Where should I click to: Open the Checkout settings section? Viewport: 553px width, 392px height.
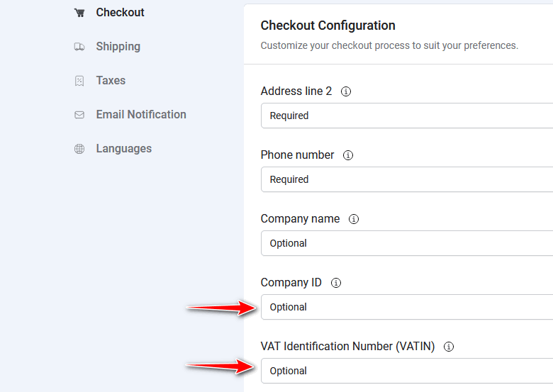point(120,13)
